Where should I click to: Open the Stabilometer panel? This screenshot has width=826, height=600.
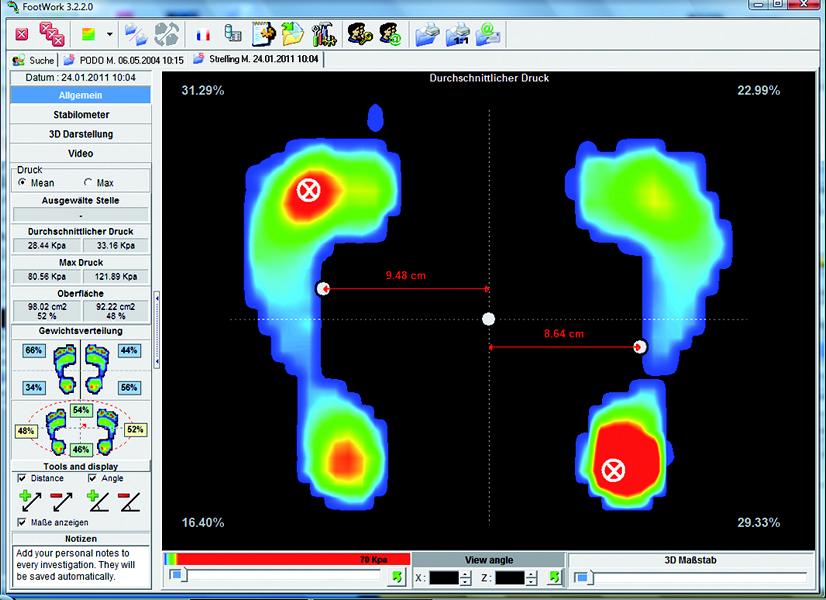pos(80,115)
